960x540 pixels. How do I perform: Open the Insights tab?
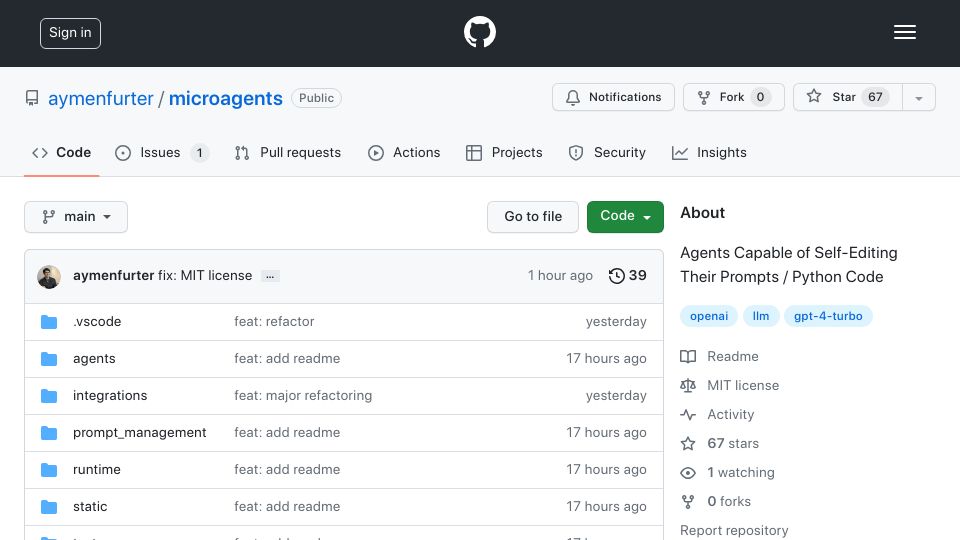709,152
